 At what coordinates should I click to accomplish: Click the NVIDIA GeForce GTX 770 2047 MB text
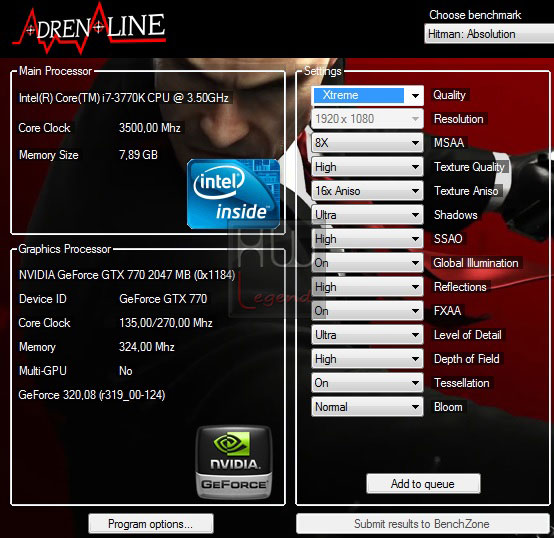(127, 275)
